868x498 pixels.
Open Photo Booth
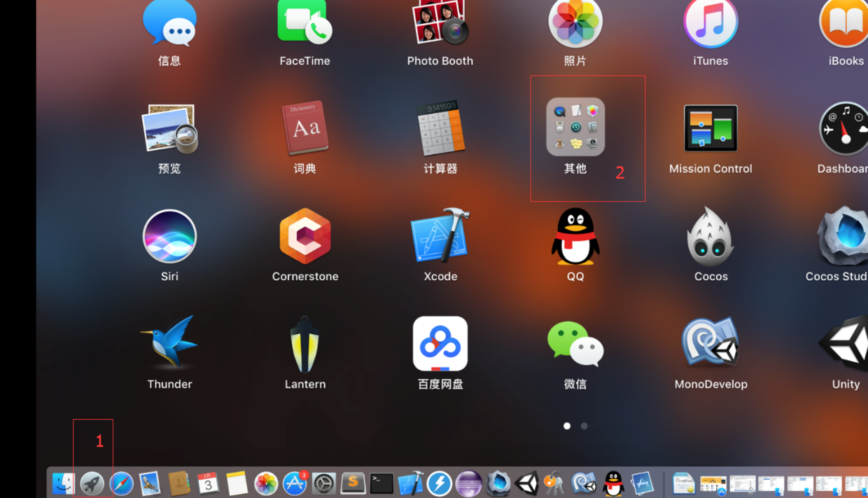tap(440, 25)
